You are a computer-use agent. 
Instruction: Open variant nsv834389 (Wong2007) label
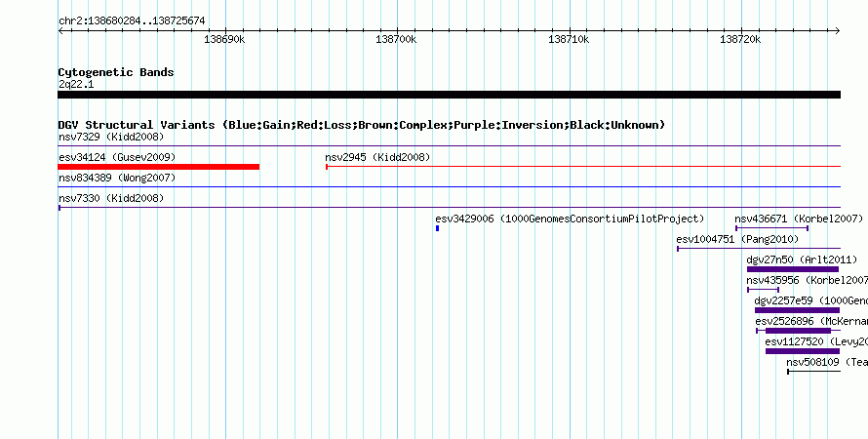pos(117,178)
